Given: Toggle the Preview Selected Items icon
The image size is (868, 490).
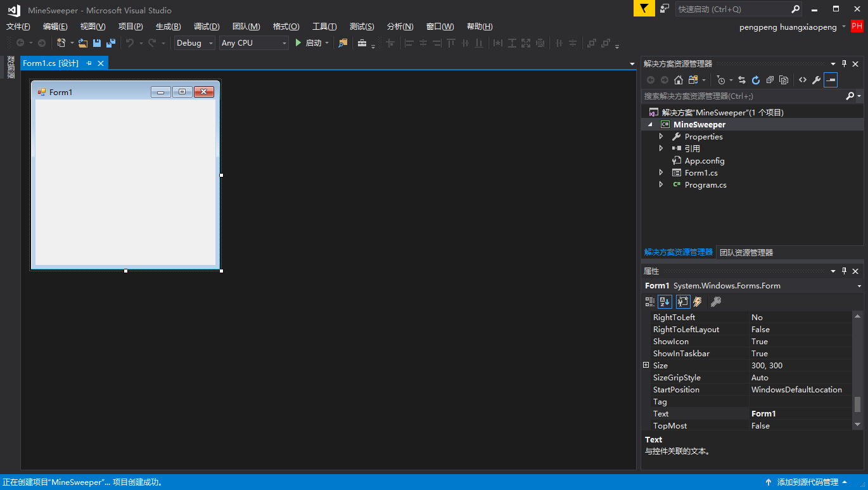Looking at the screenshot, I should tap(831, 80).
